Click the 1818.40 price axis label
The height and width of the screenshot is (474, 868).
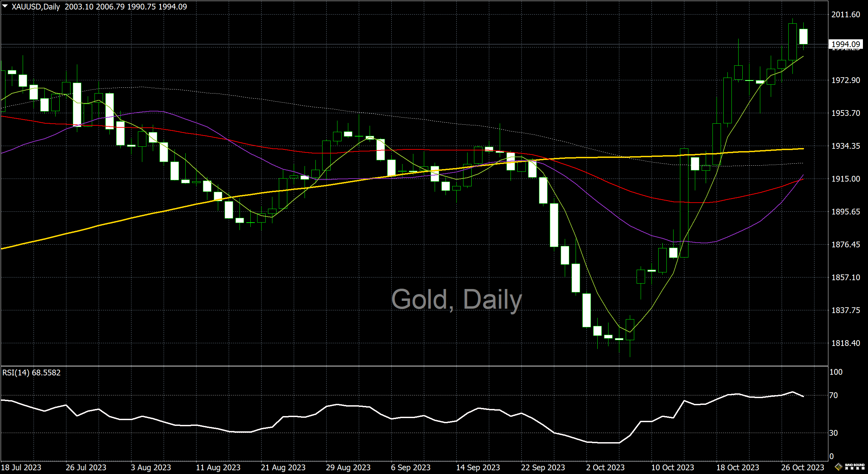846,343
